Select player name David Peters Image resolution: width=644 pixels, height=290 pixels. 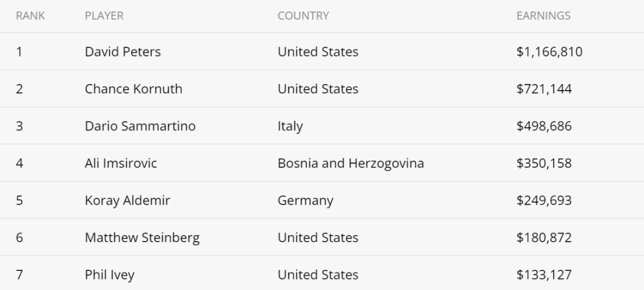[x=123, y=52]
